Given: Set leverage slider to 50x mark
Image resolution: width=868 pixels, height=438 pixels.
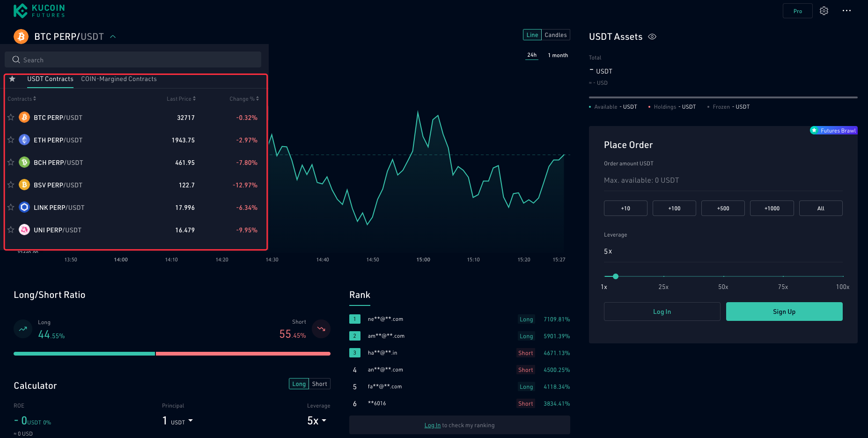Looking at the screenshot, I should tap(723, 276).
